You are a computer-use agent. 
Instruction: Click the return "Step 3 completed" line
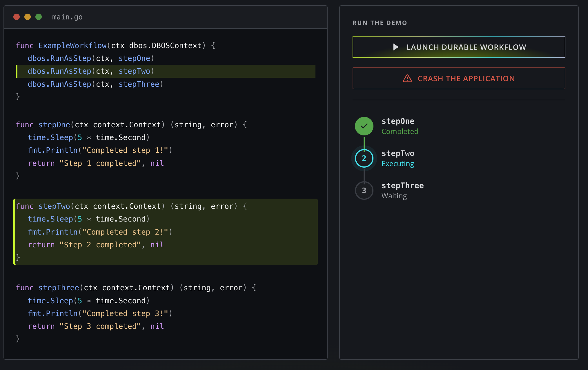click(x=96, y=326)
